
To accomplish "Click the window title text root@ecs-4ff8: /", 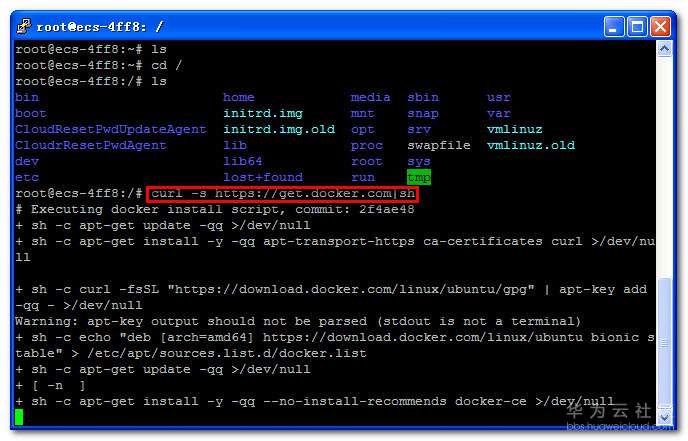I will pyautogui.click(x=100, y=27).
